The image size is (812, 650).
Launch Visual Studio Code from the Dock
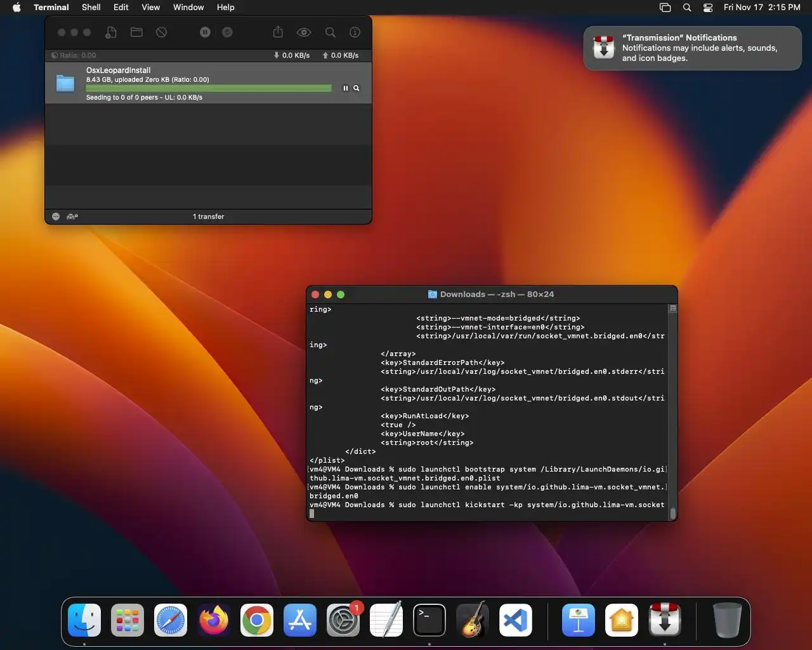tap(516, 620)
